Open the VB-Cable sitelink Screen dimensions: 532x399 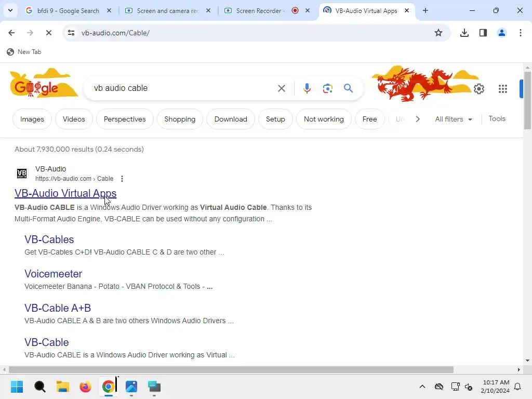click(x=46, y=342)
